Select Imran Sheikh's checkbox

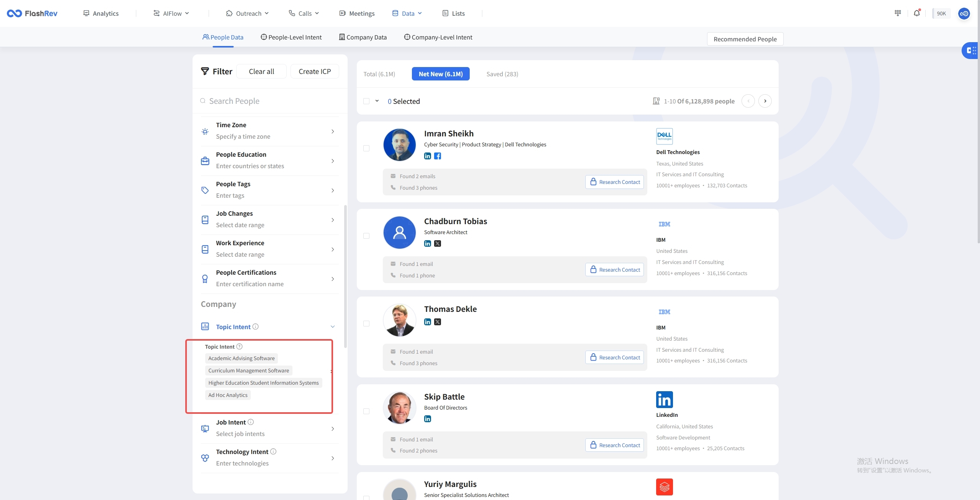[x=366, y=148]
